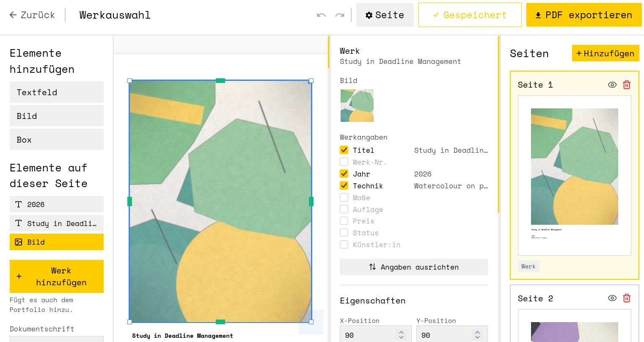The width and height of the screenshot is (644, 342).
Task: Uncheck the Technik checkbox
Action: pos(344,186)
